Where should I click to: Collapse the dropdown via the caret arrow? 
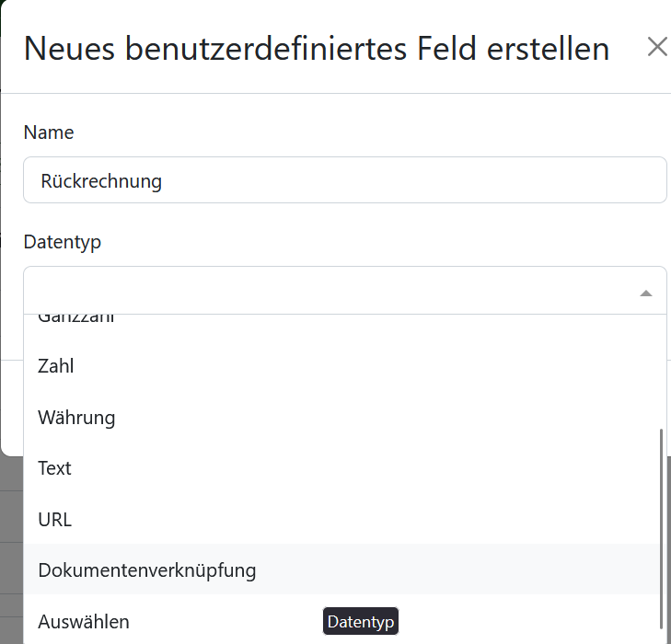pos(646,293)
